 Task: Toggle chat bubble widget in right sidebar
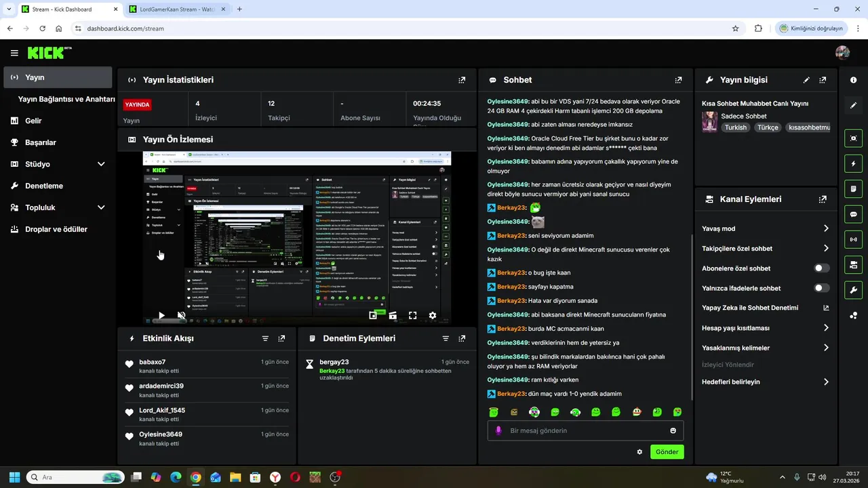853,214
